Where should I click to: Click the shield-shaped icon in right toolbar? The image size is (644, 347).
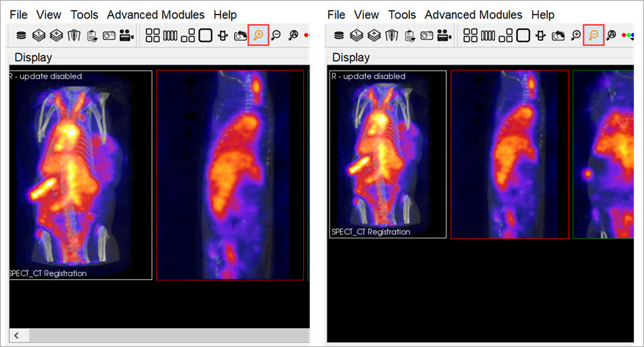[x=392, y=35]
